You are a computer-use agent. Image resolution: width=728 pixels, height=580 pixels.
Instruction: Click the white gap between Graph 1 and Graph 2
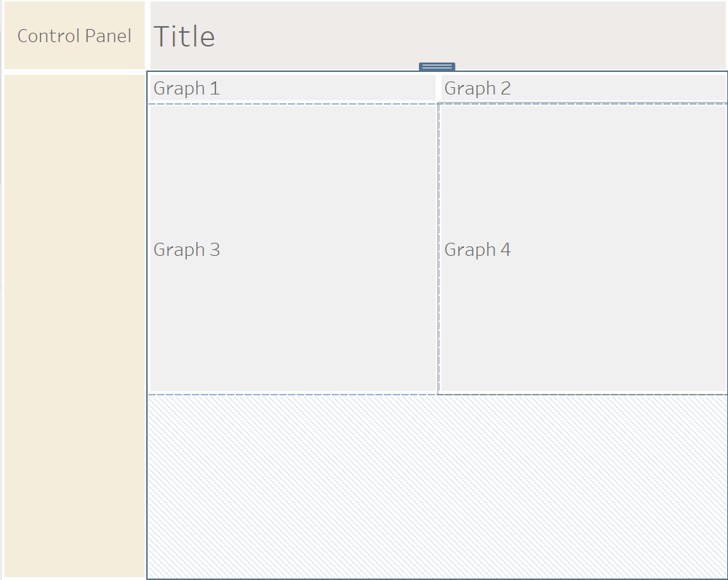click(439, 88)
